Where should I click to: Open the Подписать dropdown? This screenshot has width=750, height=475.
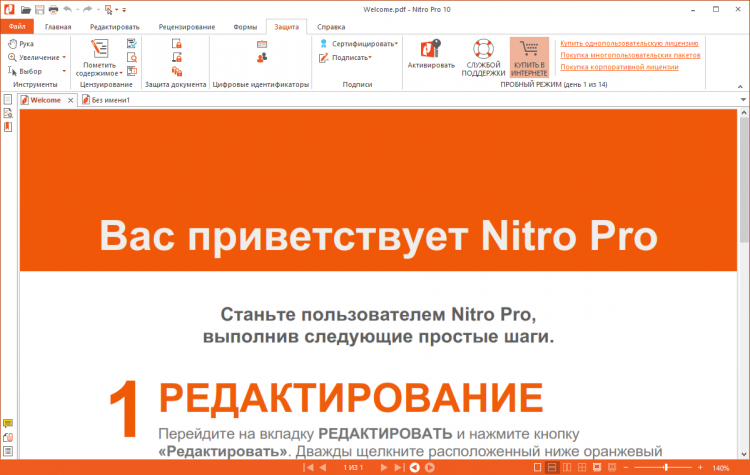tap(345, 57)
